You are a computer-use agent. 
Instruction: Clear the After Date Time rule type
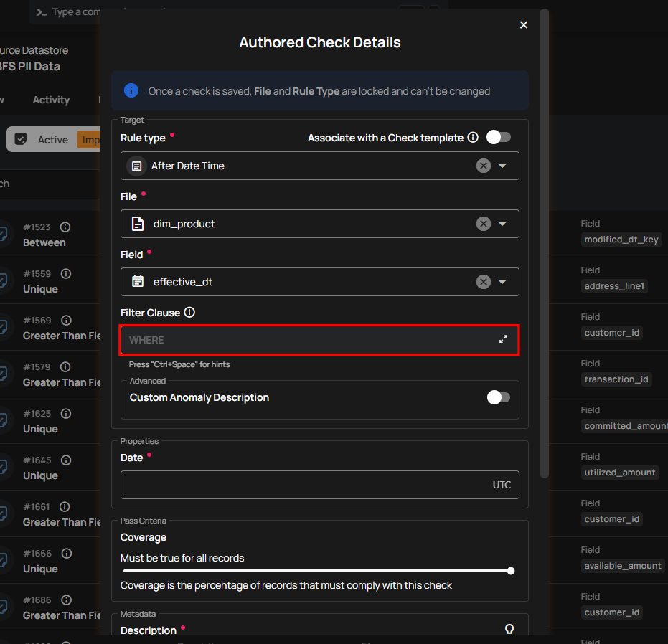pyautogui.click(x=484, y=166)
